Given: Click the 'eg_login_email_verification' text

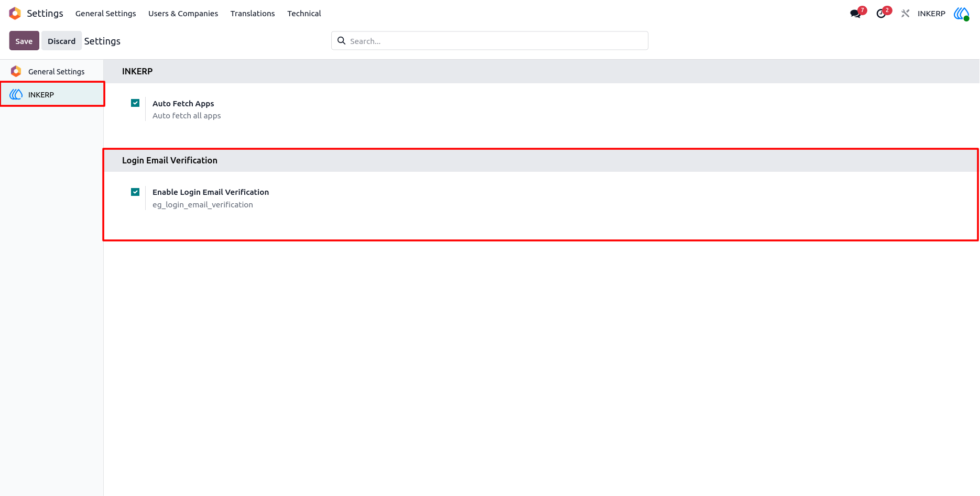Looking at the screenshot, I should pos(203,205).
